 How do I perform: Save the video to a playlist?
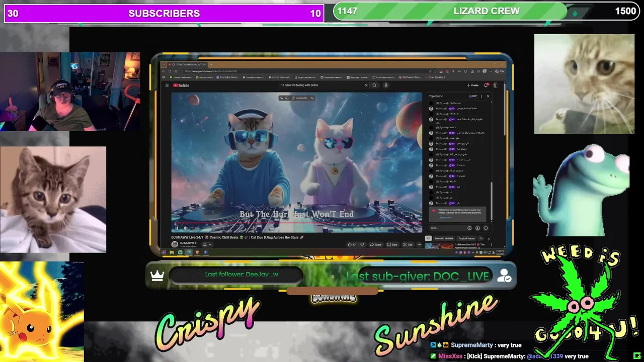click(x=392, y=244)
